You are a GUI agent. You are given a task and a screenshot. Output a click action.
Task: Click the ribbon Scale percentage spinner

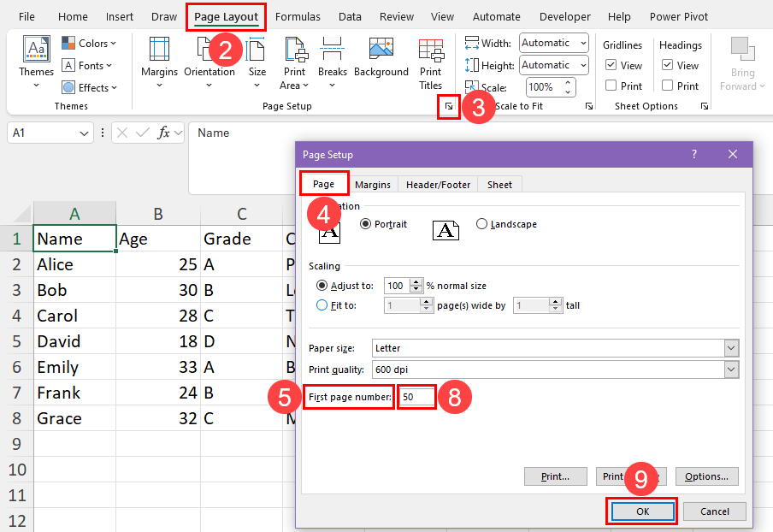(568, 87)
